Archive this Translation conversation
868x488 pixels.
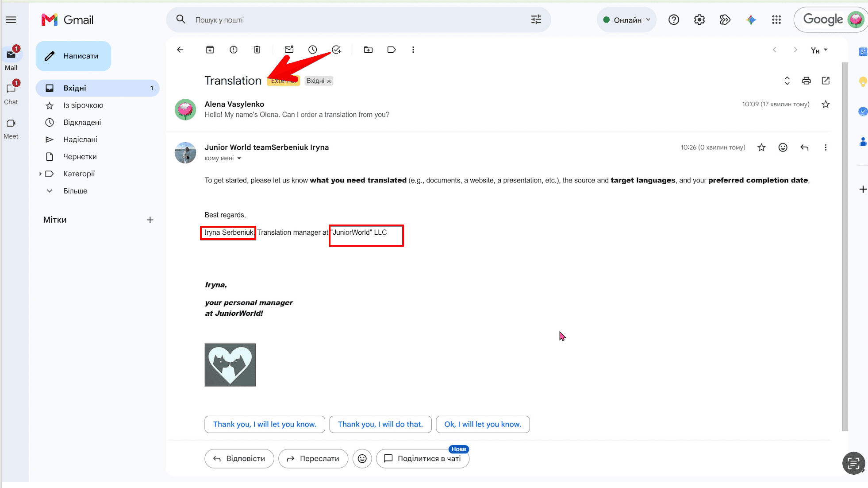[210, 50]
